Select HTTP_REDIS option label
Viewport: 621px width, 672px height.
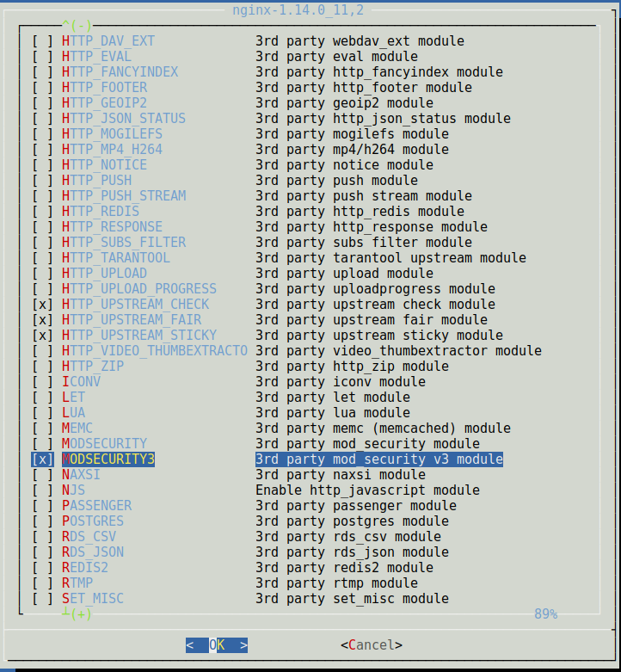101,212
